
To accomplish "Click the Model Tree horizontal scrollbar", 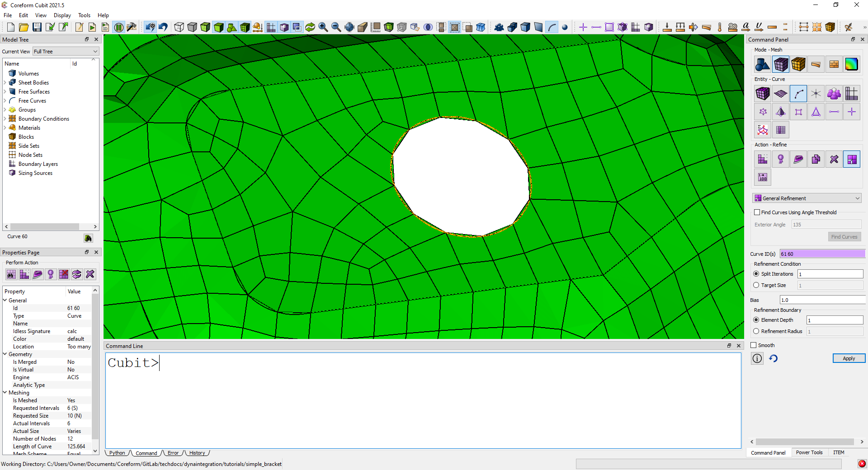I will click(44, 226).
